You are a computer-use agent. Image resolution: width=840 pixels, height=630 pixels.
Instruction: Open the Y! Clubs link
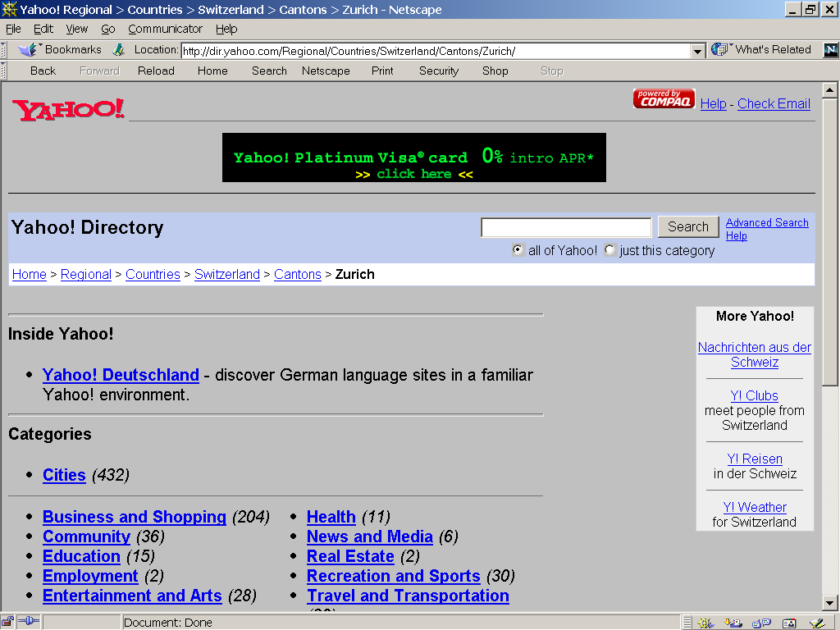[x=755, y=395]
